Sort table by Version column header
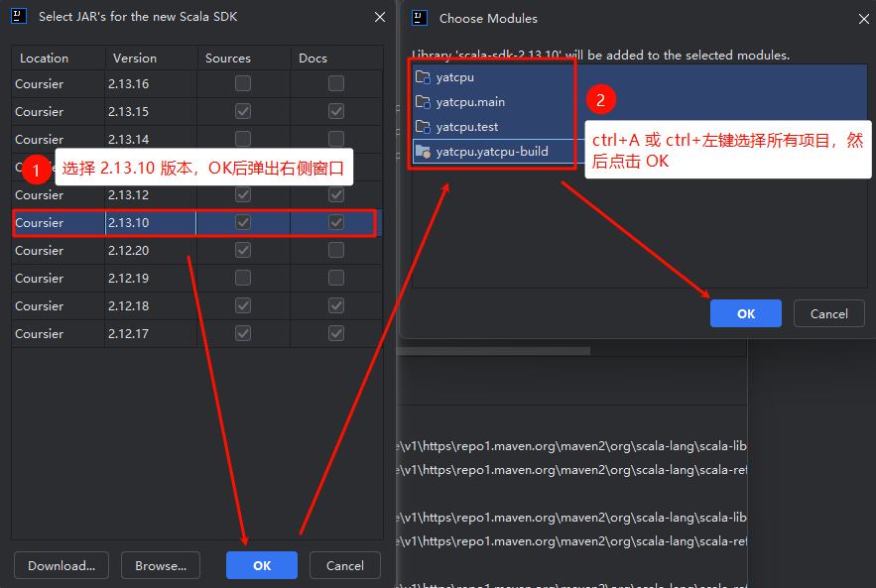The height and width of the screenshot is (588, 876). pos(135,59)
